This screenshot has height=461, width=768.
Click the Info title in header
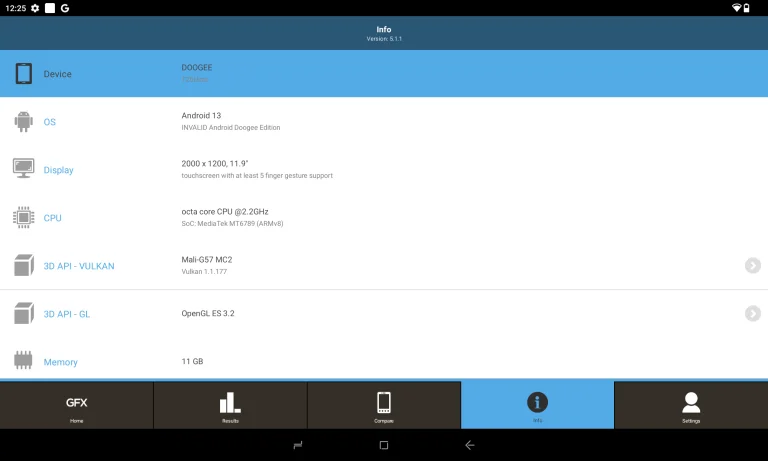pos(384,29)
